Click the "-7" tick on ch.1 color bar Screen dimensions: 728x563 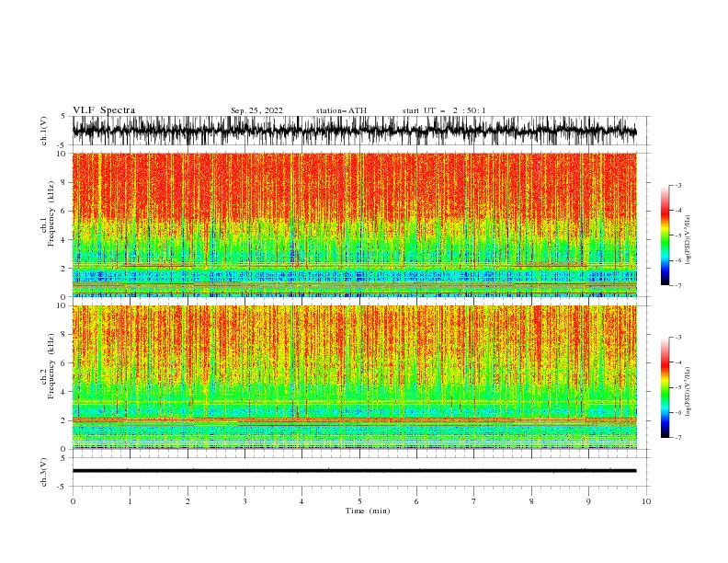click(x=677, y=285)
